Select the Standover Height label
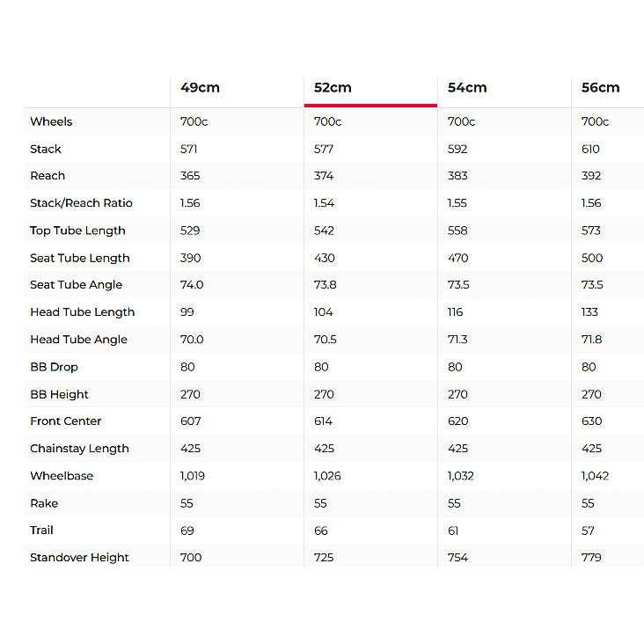 (79, 558)
